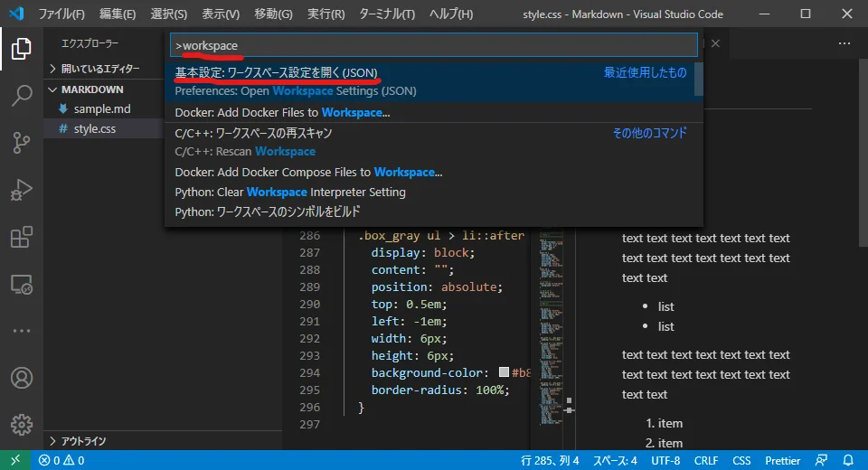Screen dimensions: 868x470
Task: Click the feedback icon in status bar
Action: point(822,460)
